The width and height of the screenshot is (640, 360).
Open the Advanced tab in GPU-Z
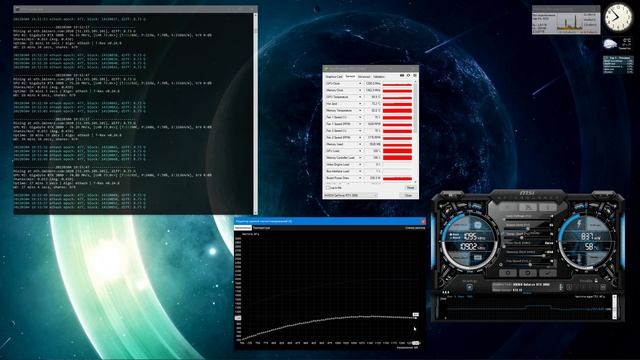click(364, 77)
